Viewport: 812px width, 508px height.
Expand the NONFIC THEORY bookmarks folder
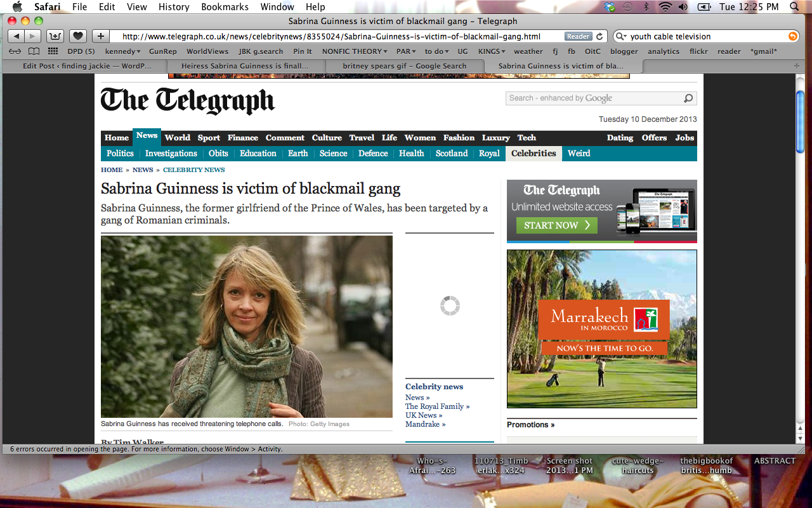355,51
